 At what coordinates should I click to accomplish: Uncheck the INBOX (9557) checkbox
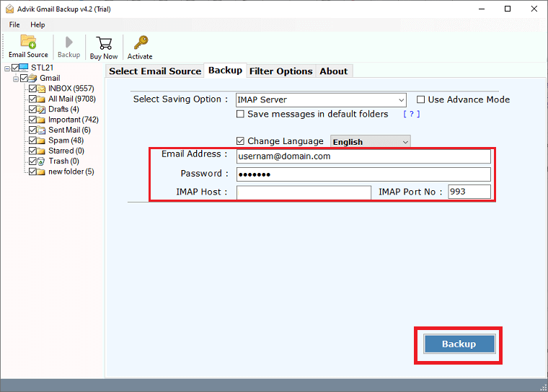tap(32, 89)
